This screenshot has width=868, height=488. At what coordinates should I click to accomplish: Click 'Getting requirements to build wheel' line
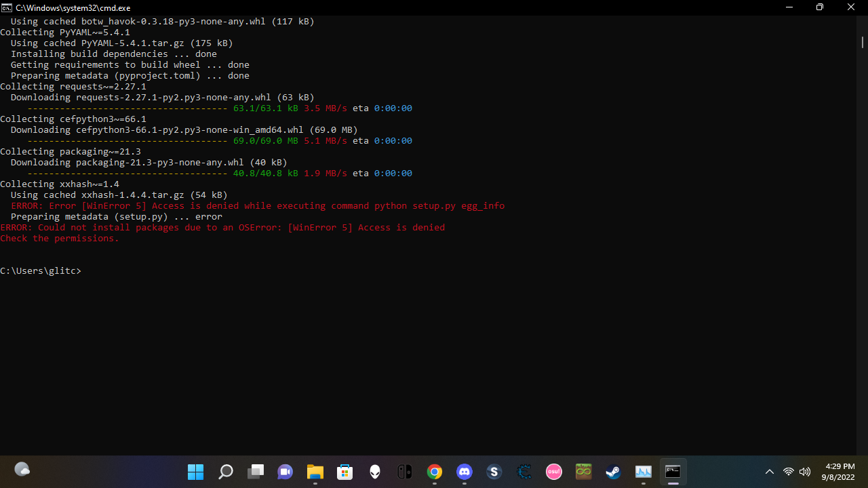pos(130,65)
